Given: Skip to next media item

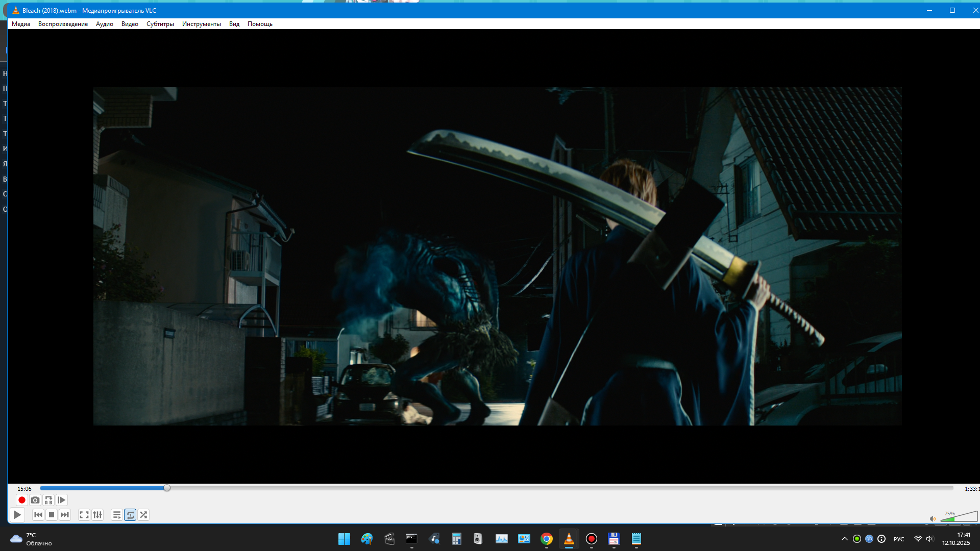Looking at the screenshot, I should [x=65, y=515].
